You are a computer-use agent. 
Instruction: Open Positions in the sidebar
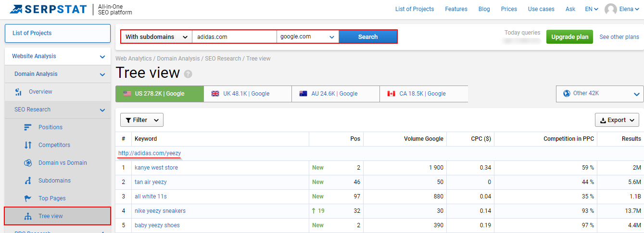coord(51,127)
